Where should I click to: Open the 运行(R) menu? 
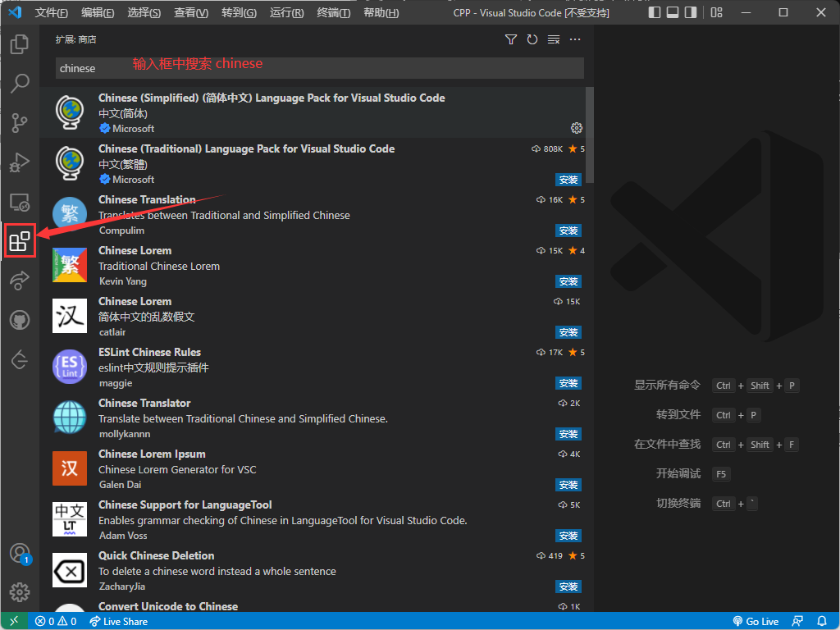tap(286, 12)
